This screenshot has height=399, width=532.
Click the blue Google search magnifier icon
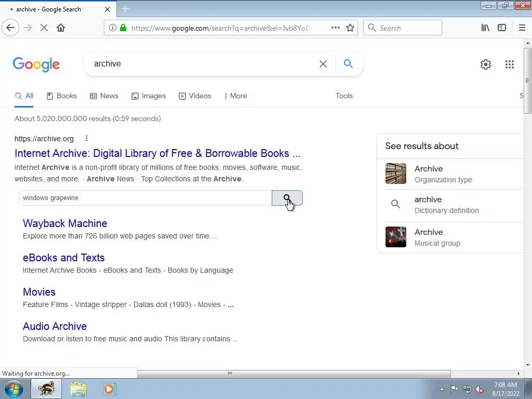click(348, 63)
